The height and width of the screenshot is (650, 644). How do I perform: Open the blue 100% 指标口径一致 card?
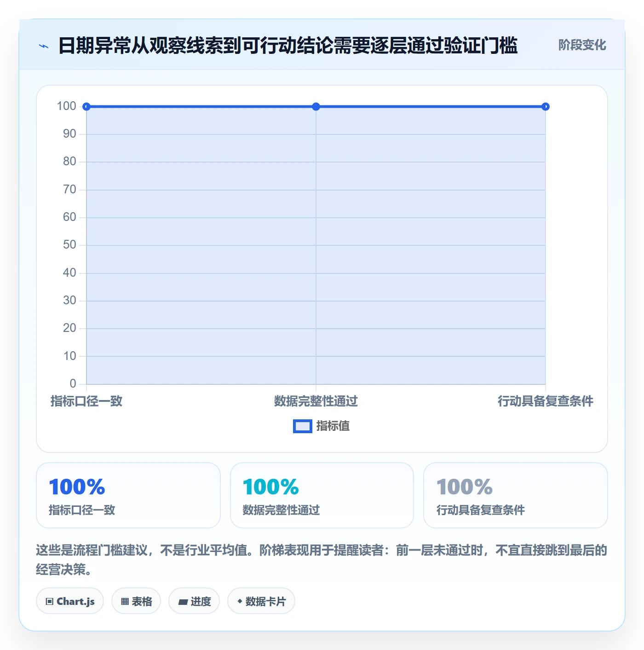[128, 495]
